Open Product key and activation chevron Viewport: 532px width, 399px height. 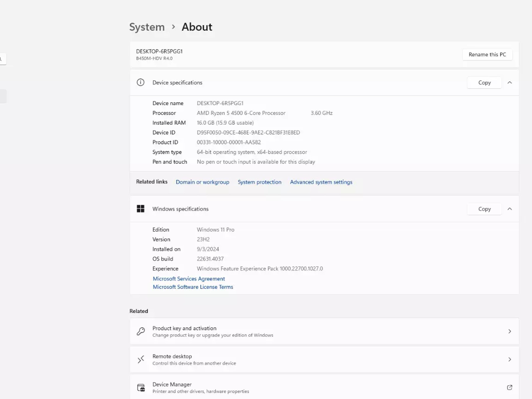click(509, 331)
